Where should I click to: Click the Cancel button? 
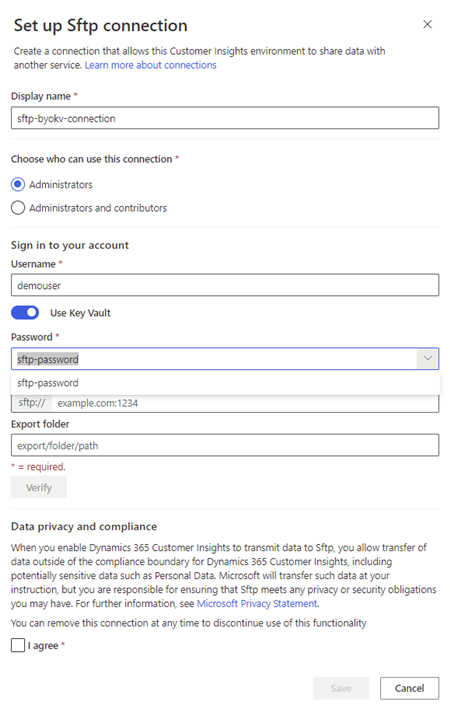coord(409,688)
